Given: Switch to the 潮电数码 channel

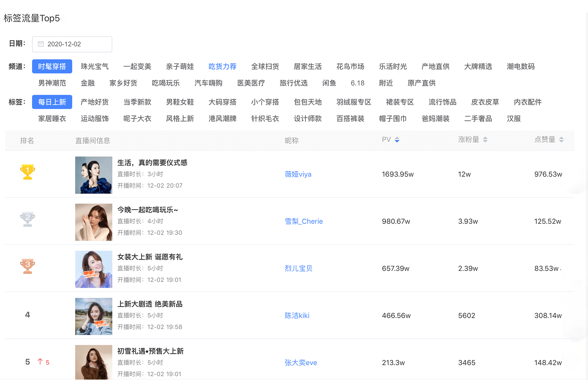Looking at the screenshot, I should 520,67.
